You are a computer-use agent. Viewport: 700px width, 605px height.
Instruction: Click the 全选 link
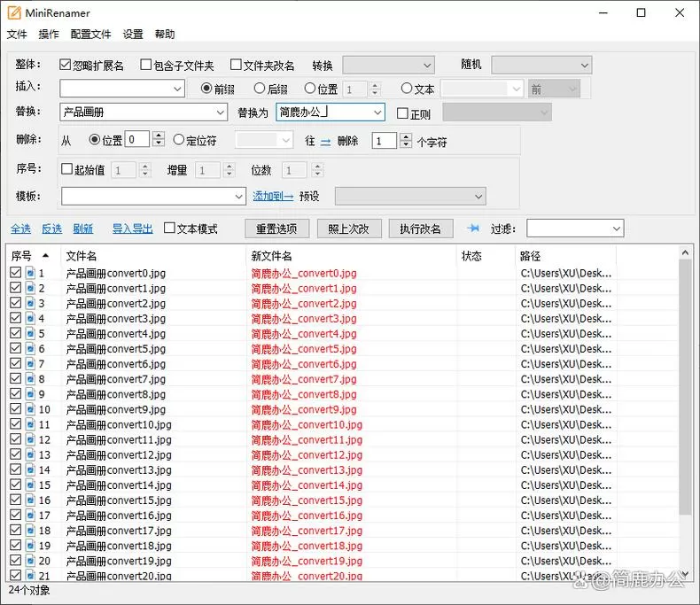20,229
